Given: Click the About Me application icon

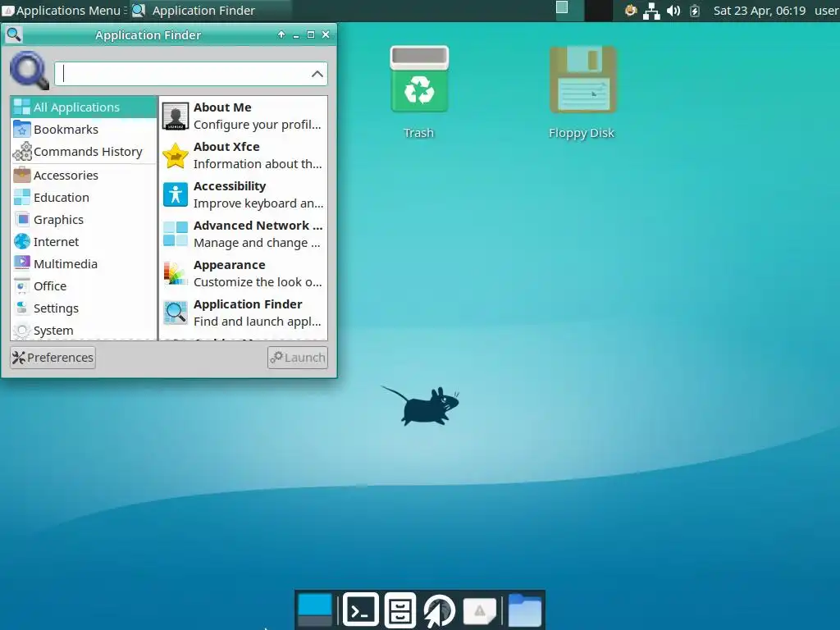Looking at the screenshot, I should pos(176,116).
